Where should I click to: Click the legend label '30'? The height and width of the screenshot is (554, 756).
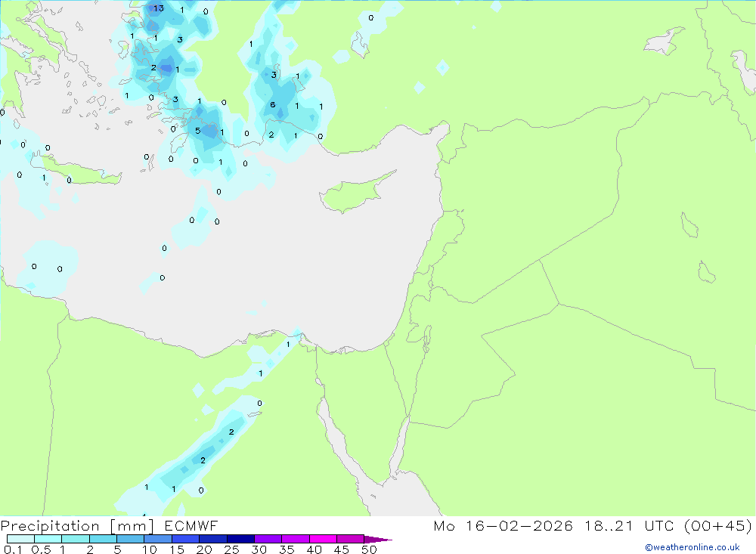(x=259, y=549)
